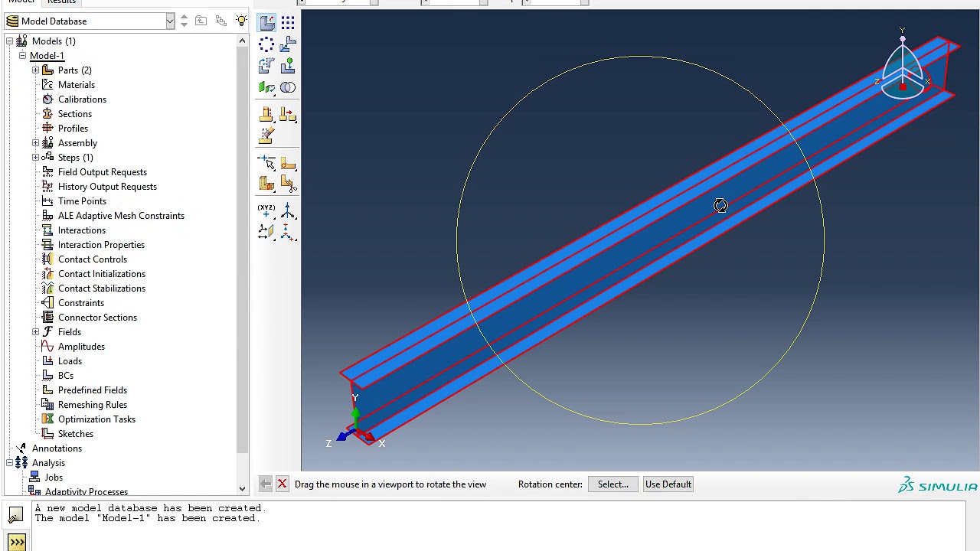Viewport: 980px width, 551px height.
Task: Select the Create Datum CSYS tool
Action: pos(288,231)
